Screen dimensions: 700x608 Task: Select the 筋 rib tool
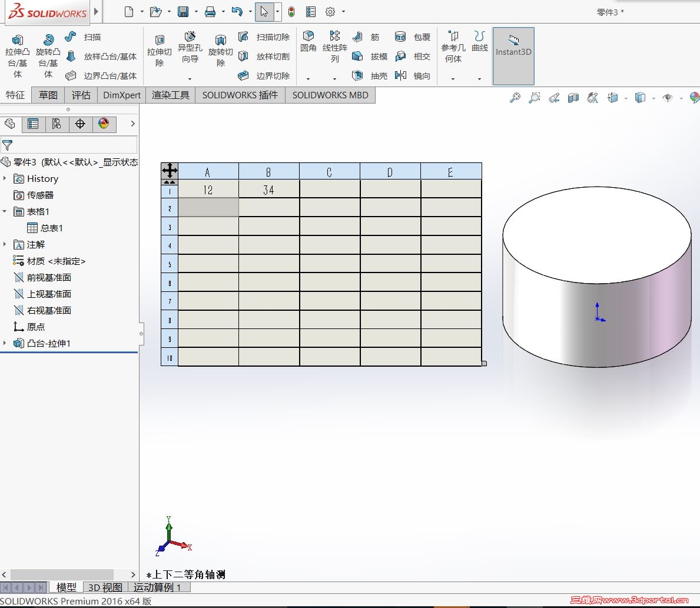(x=366, y=37)
